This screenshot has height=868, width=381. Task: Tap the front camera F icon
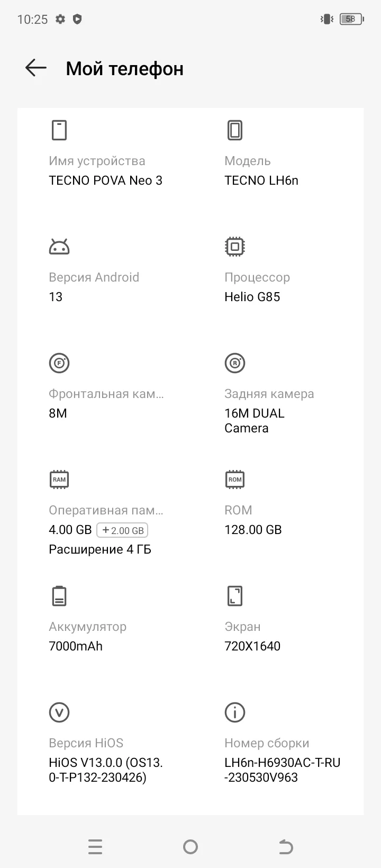(x=59, y=363)
